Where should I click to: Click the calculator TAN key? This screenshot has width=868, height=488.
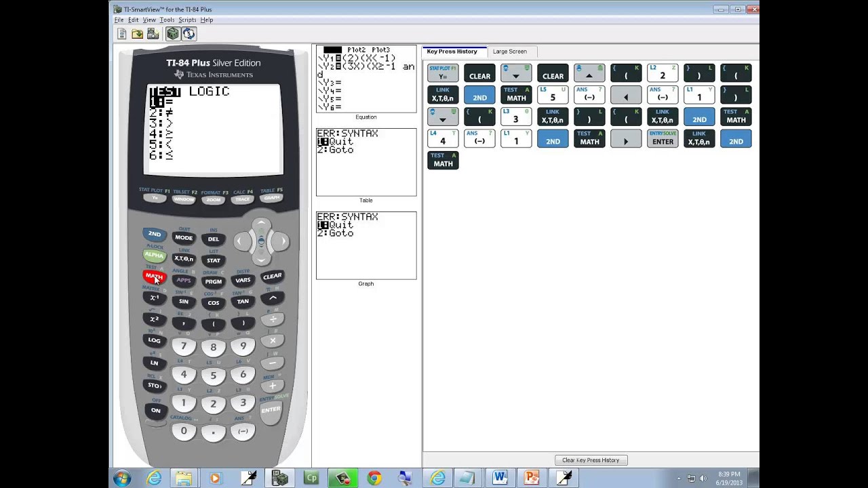[243, 302]
